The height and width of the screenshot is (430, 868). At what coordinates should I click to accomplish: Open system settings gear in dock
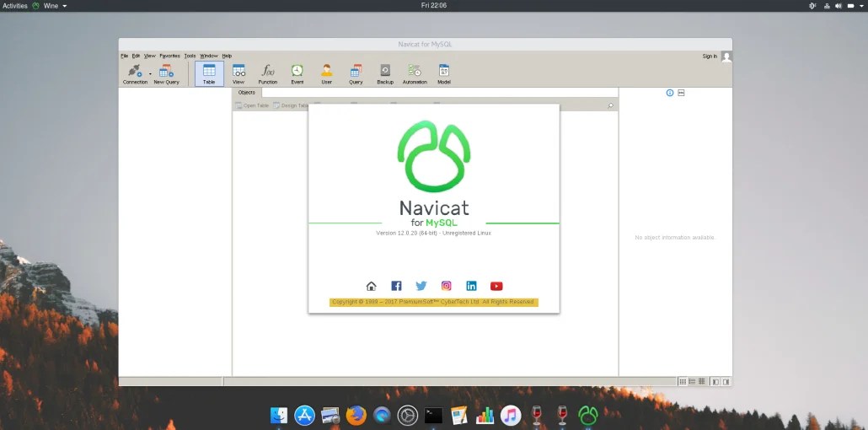(x=407, y=415)
